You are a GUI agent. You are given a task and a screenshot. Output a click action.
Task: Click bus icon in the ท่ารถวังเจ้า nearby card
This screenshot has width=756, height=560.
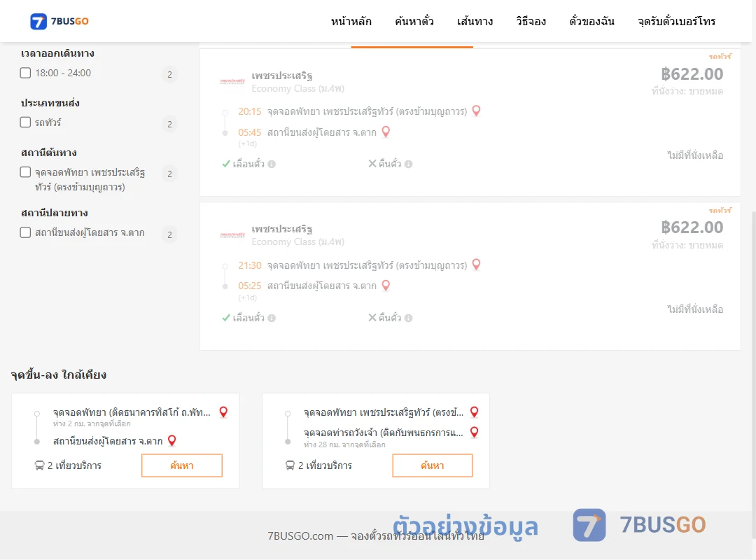[x=290, y=465]
